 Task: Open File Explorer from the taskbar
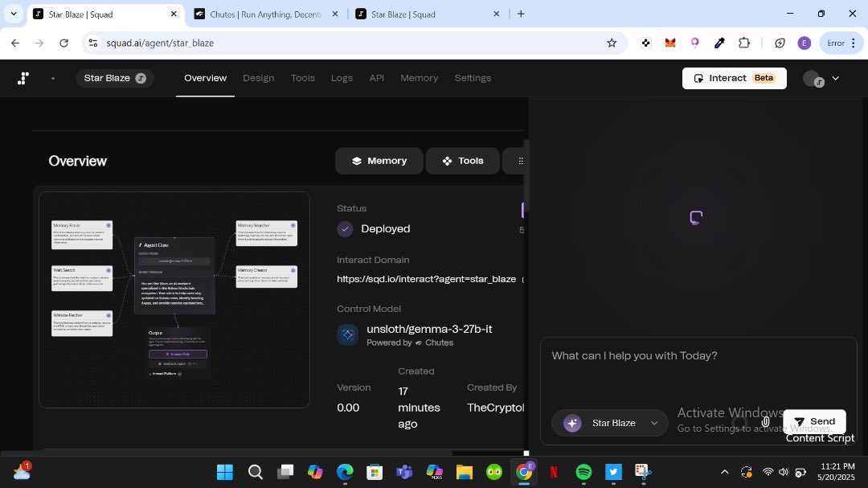click(x=464, y=472)
